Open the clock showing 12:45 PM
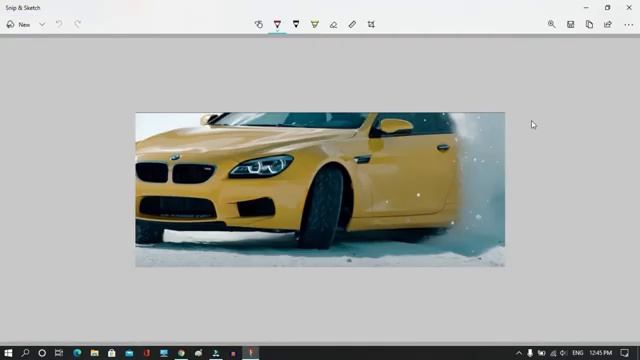Viewport: 640px width, 360px height. pos(600,353)
